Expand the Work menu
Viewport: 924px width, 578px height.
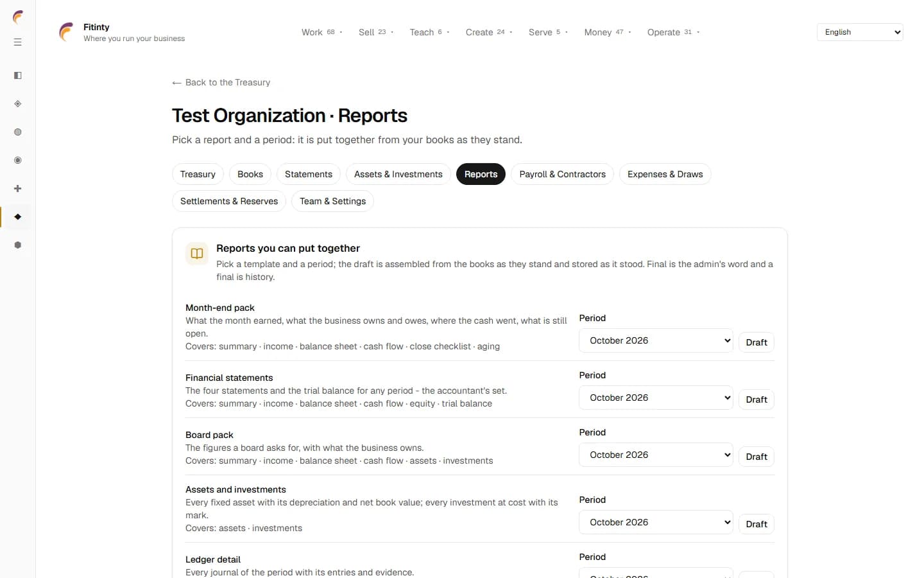322,32
